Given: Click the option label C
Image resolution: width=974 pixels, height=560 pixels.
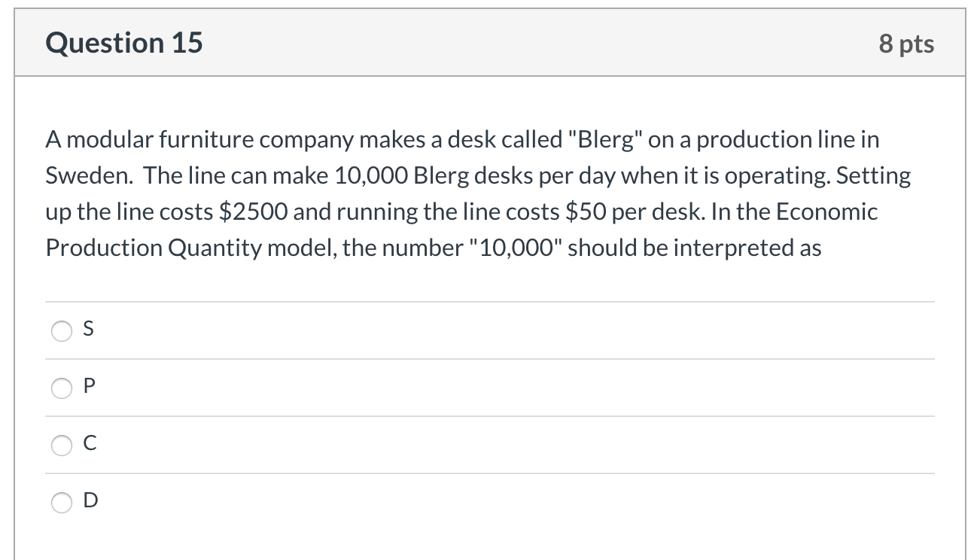Looking at the screenshot, I should tap(89, 444).
